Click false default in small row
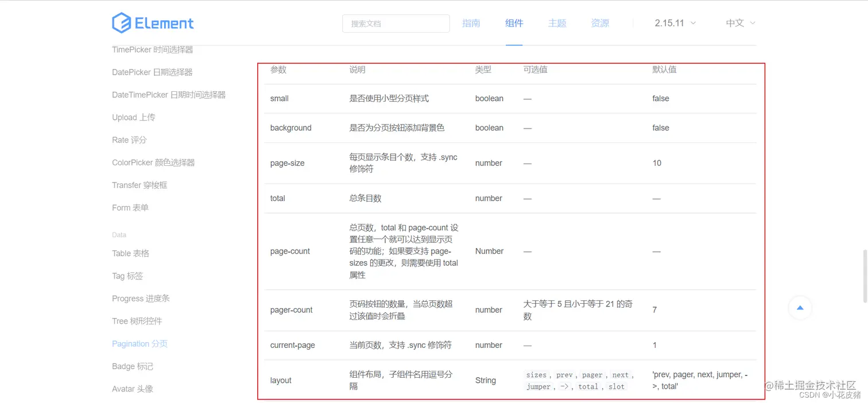Viewport: 868px width, 403px height. click(x=661, y=98)
